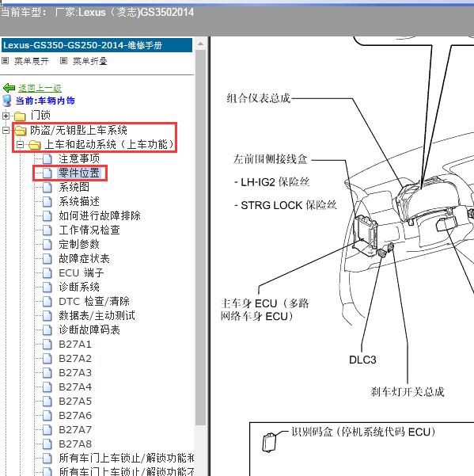Click the document icon beside 系统图
The width and height of the screenshot is (474, 476).
47,187
